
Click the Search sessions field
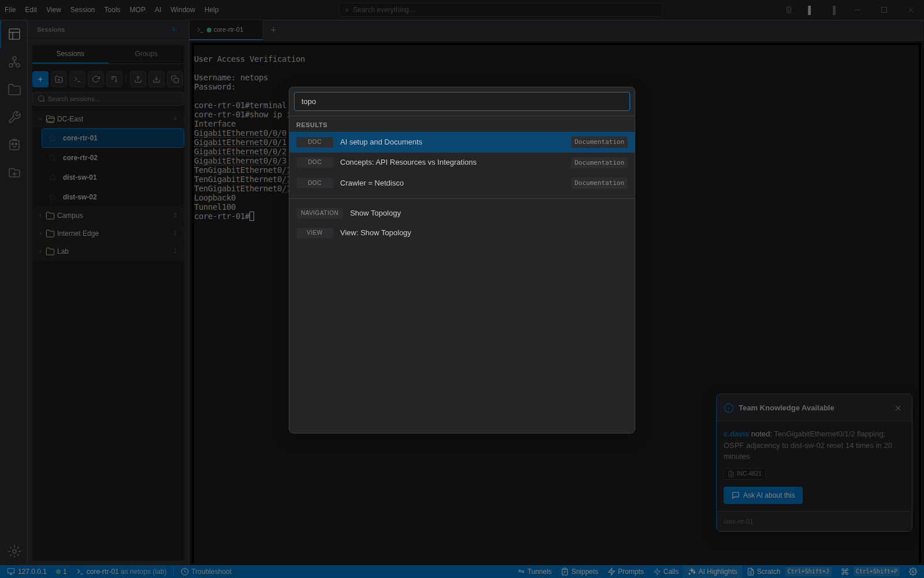[x=109, y=99]
